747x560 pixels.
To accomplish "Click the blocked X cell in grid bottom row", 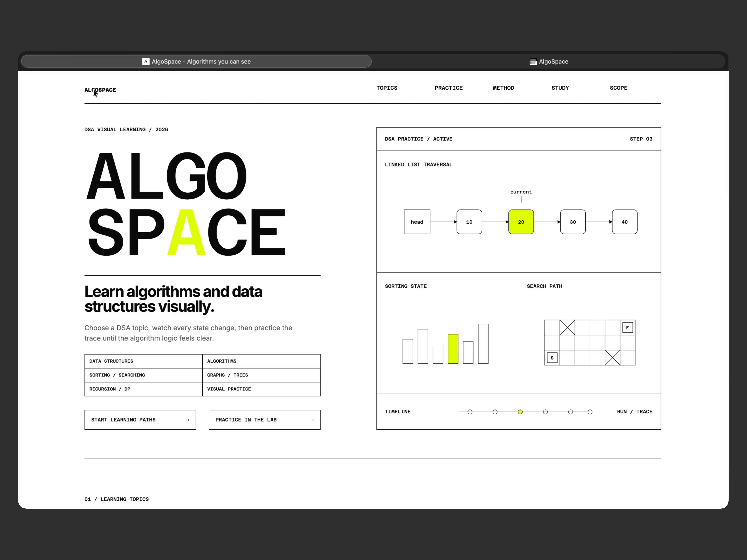I will [x=612, y=358].
